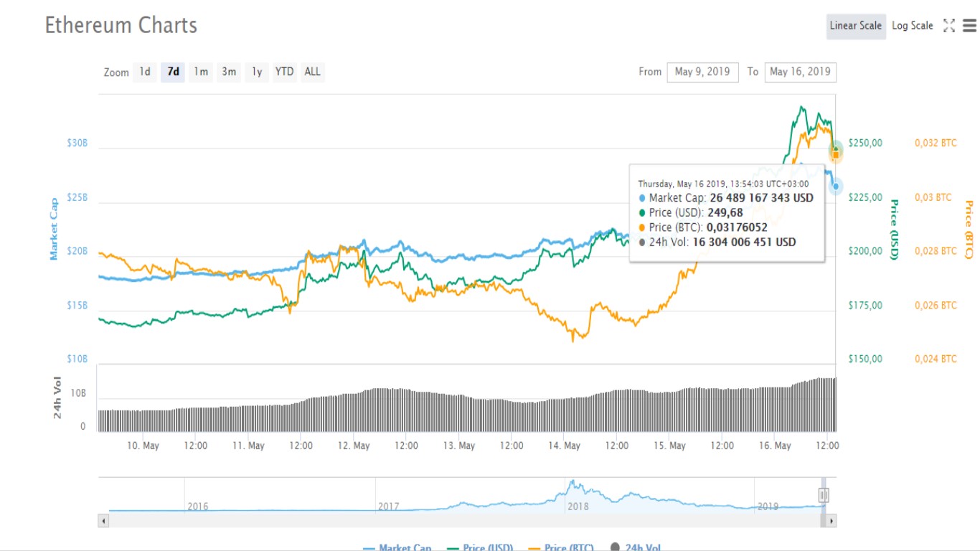Set zoom range to 3m

tap(229, 72)
